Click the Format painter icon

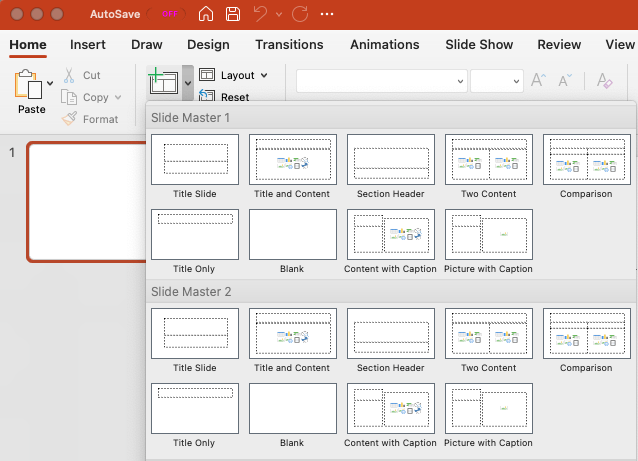coord(70,119)
